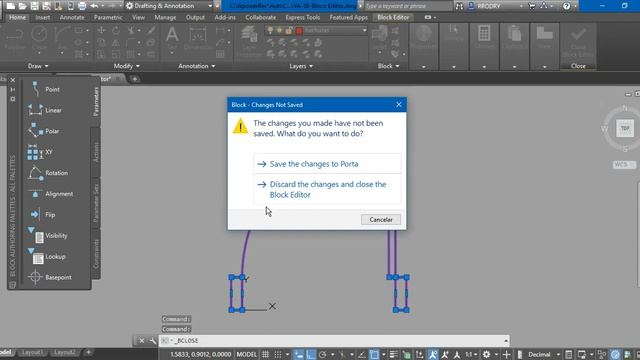
Task: Expand the Block panel dropdown
Action: (388, 66)
